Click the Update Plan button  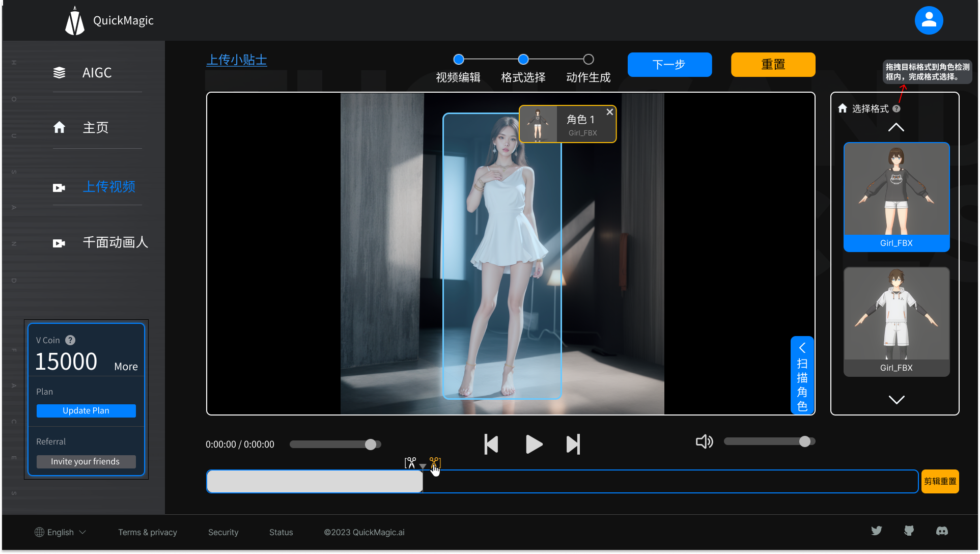[86, 411]
